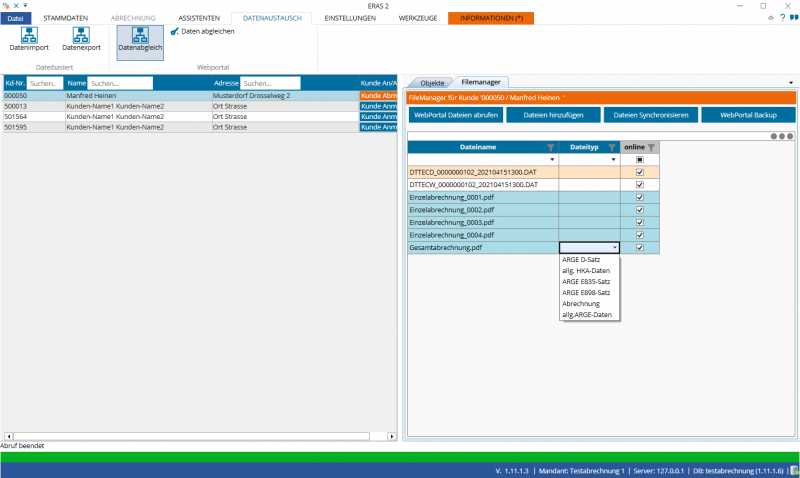Viewport: 800px width, 478px height.
Task: Open the Datenimport tool
Action: tap(29, 39)
